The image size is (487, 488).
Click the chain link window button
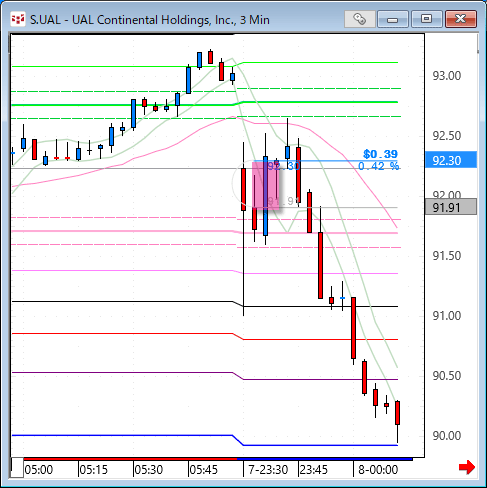(x=360, y=19)
